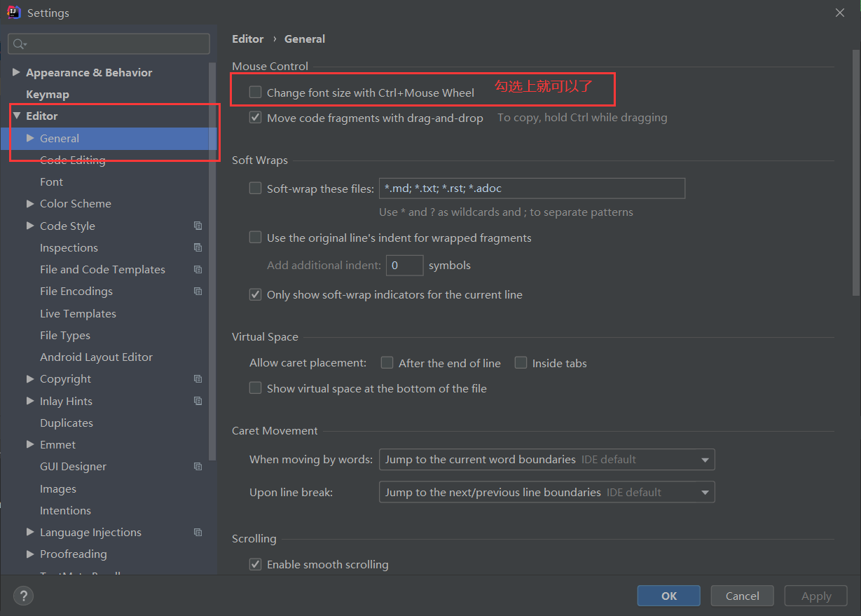Select Android Layout Editor in the tree
This screenshot has height=616, width=861.
96,357
